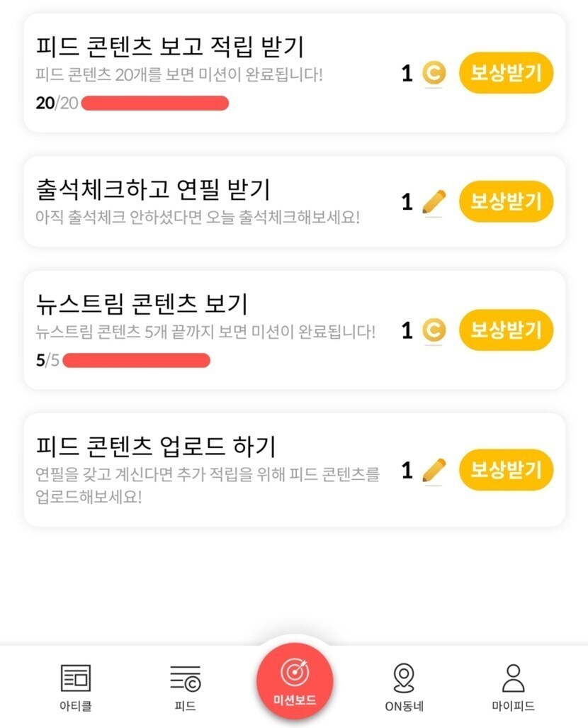Tap coin icon on 피드 콘텐츠 보고 mission
Screen dimensions: 588x728
click(434, 73)
